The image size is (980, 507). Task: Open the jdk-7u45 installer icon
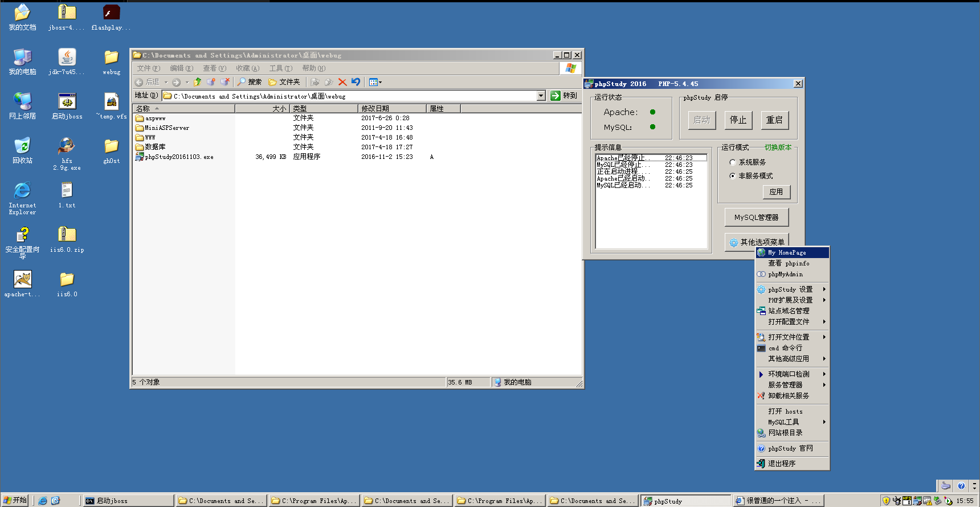pos(67,62)
